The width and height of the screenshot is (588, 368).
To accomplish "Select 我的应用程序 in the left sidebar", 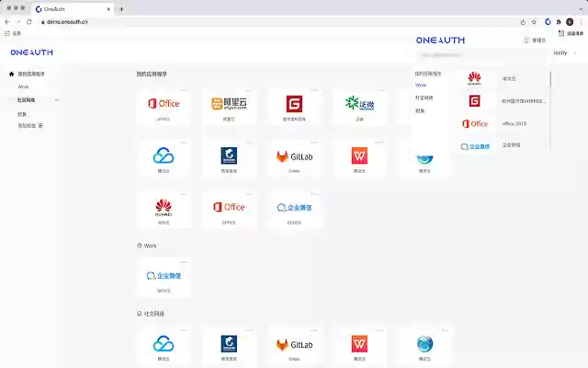I will click(31, 74).
